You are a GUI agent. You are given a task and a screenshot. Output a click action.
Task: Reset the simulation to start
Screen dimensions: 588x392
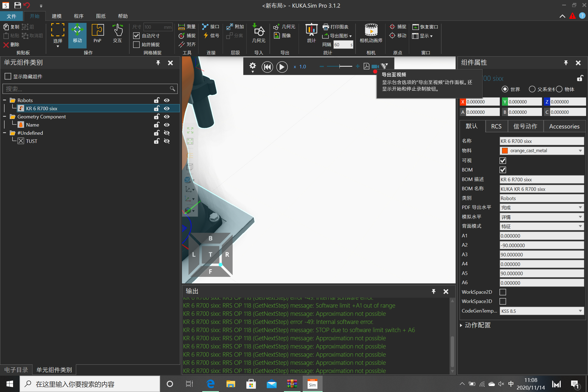click(267, 67)
